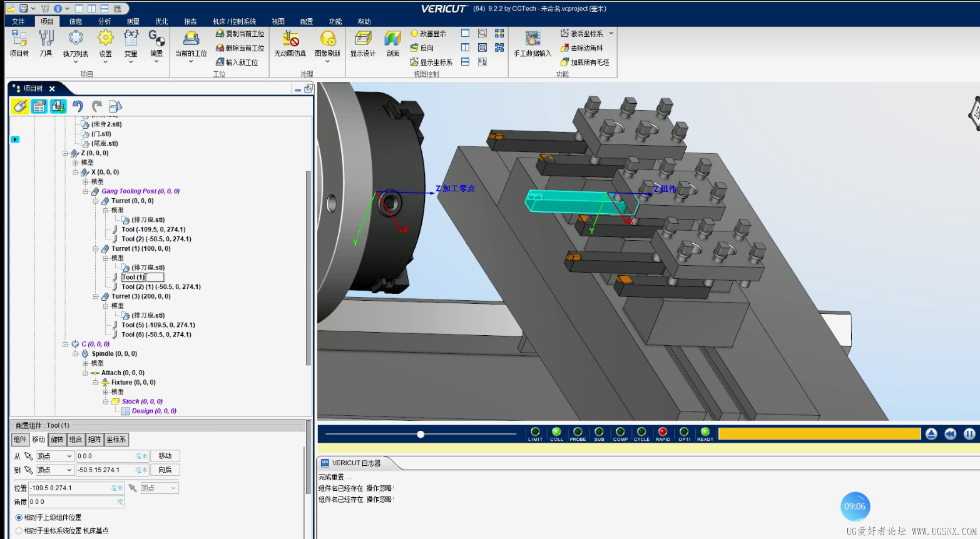
Task: Click the zoom-to-box icon in view control
Action: coord(482,33)
